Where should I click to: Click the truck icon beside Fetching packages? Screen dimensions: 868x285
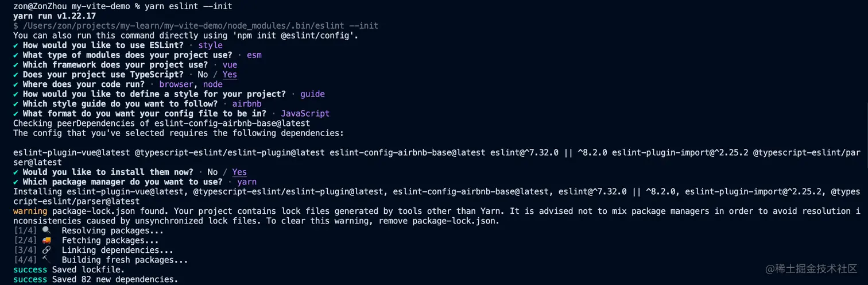[46, 241]
